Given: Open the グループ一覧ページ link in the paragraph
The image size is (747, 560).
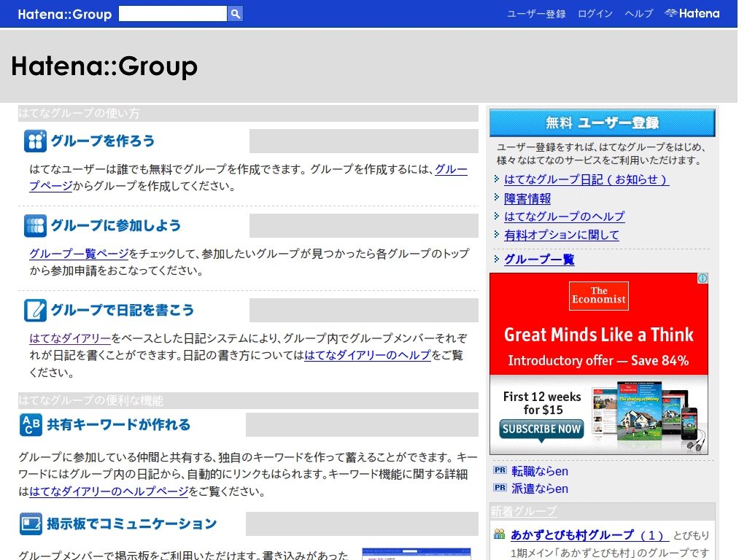Looking at the screenshot, I should coord(79,253).
